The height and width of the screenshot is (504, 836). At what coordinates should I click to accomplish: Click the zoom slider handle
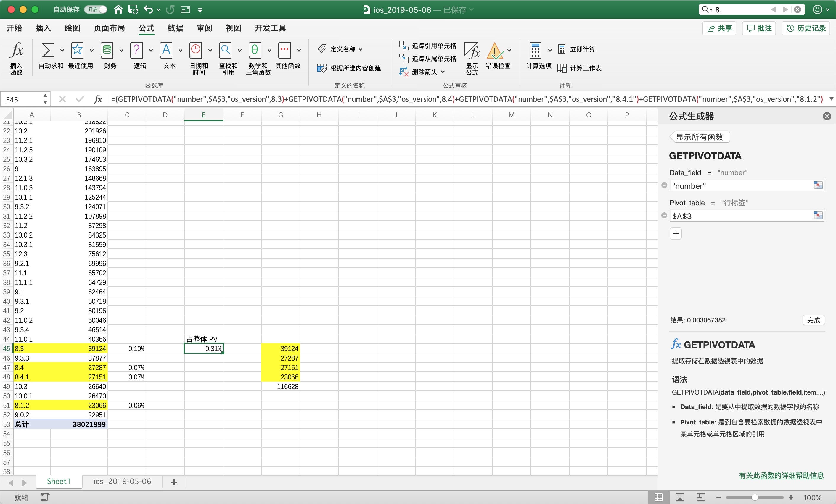pyautogui.click(x=755, y=497)
